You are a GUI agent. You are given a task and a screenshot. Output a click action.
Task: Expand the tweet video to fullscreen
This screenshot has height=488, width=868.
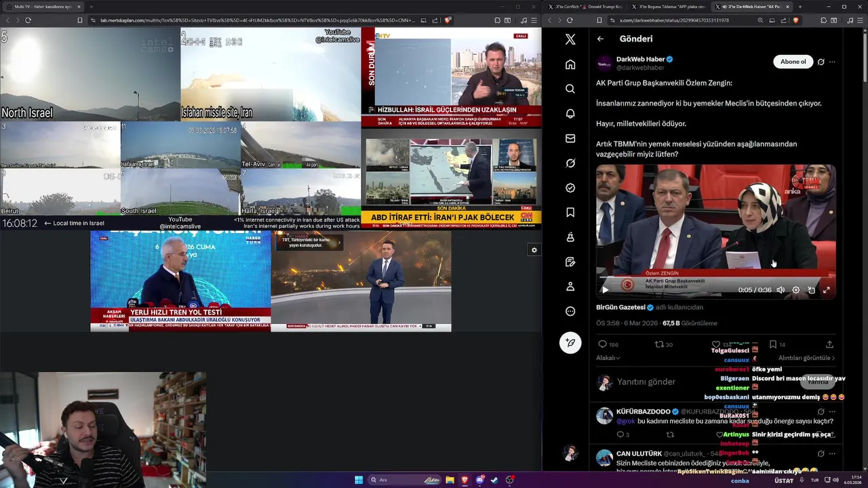[826, 290]
